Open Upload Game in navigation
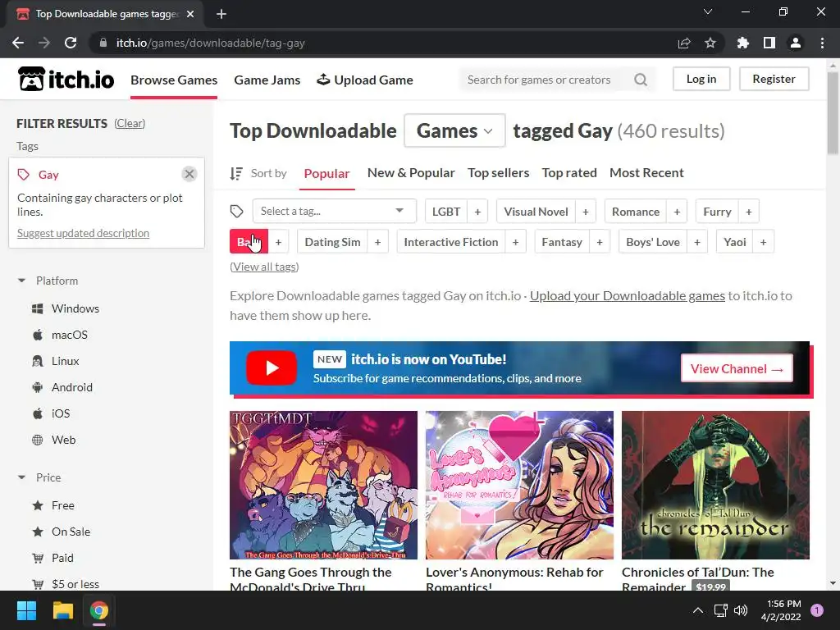The width and height of the screenshot is (840, 630). point(365,80)
